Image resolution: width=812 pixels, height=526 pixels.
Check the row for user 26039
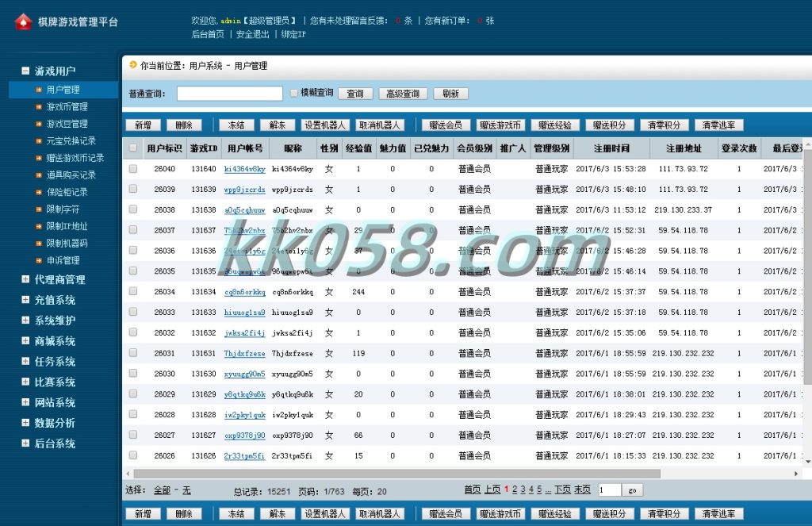click(133, 189)
